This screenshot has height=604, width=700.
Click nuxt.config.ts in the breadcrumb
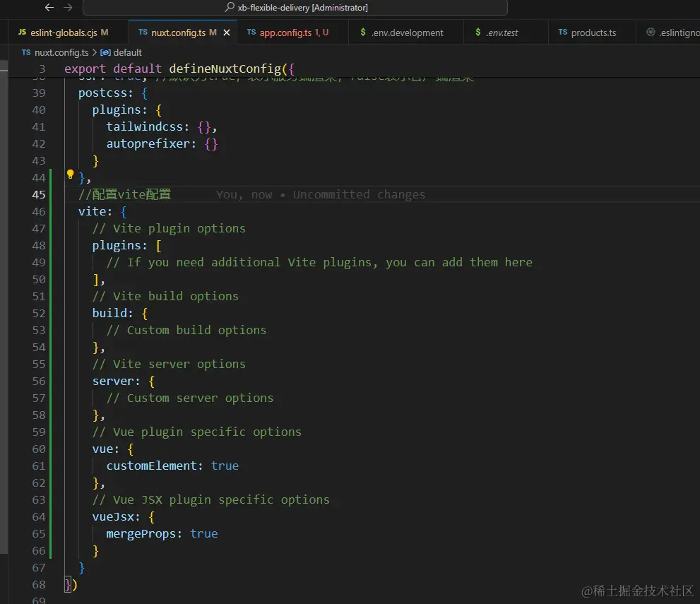click(61, 53)
